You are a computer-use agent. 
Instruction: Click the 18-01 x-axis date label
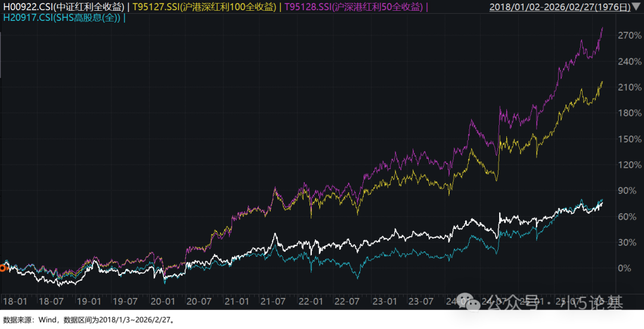(x=14, y=302)
